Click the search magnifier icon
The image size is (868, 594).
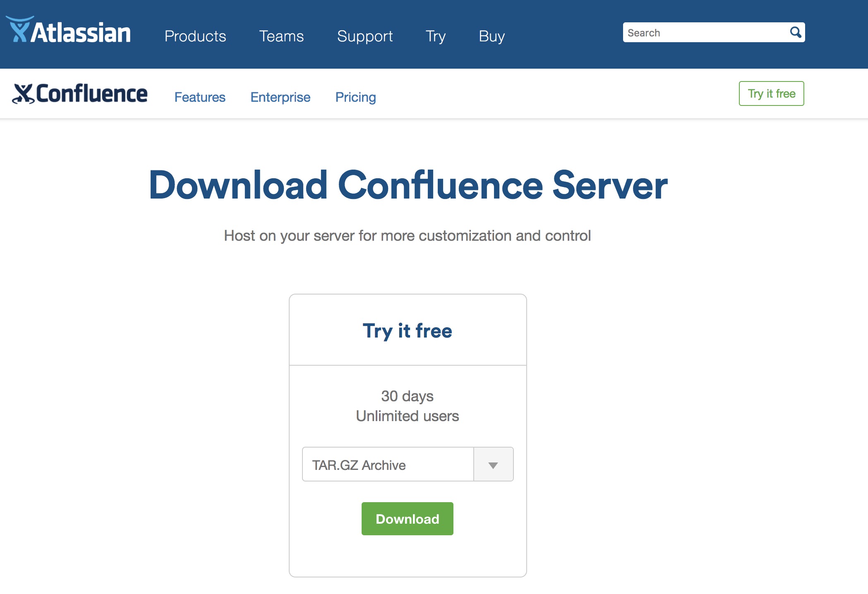pos(795,32)
